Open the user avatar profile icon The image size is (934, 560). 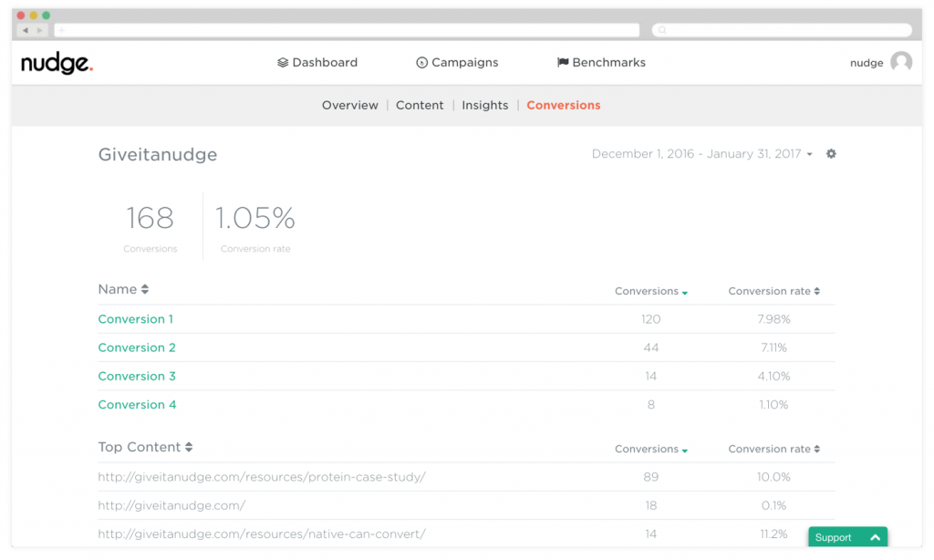click(x=901, y=62)
